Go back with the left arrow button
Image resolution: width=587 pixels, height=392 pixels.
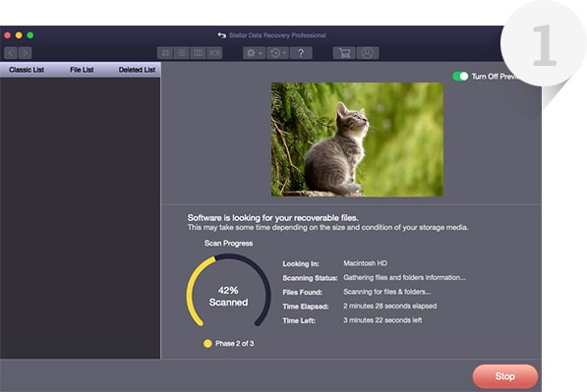[11, 53]
